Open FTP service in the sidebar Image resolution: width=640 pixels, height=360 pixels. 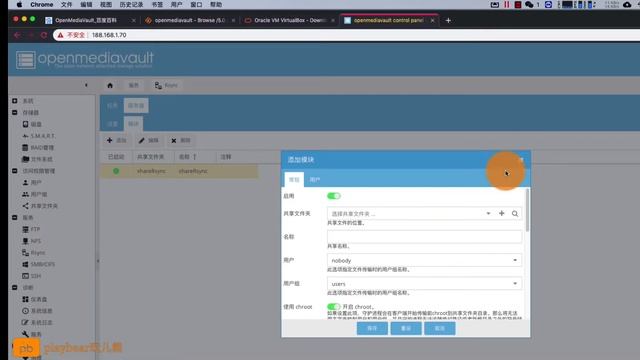click(x=31, y=229)
